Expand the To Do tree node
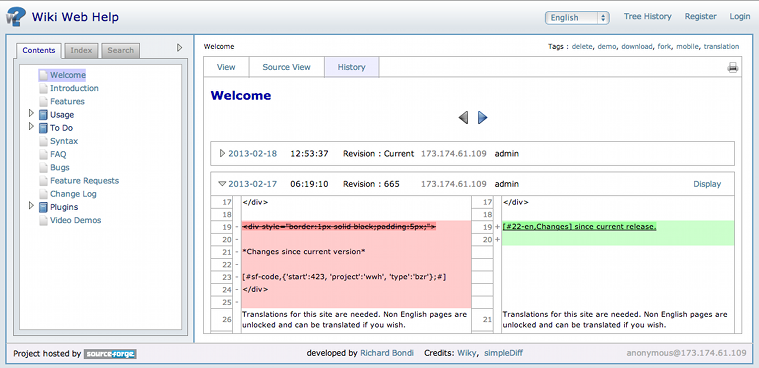 (31, 126)
